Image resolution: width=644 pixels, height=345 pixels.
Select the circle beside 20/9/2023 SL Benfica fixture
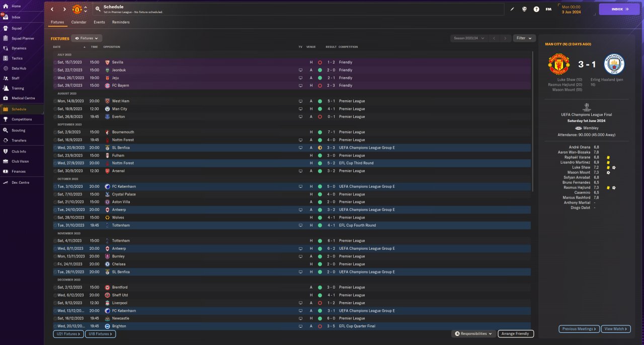pyautogui.click(x=55, y=148)
